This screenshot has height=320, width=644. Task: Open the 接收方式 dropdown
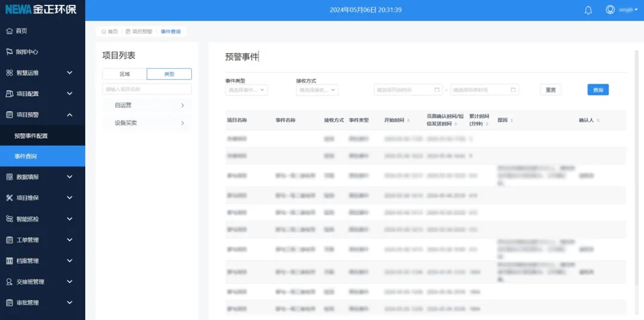pyautogui.click(x=317, y=90)
